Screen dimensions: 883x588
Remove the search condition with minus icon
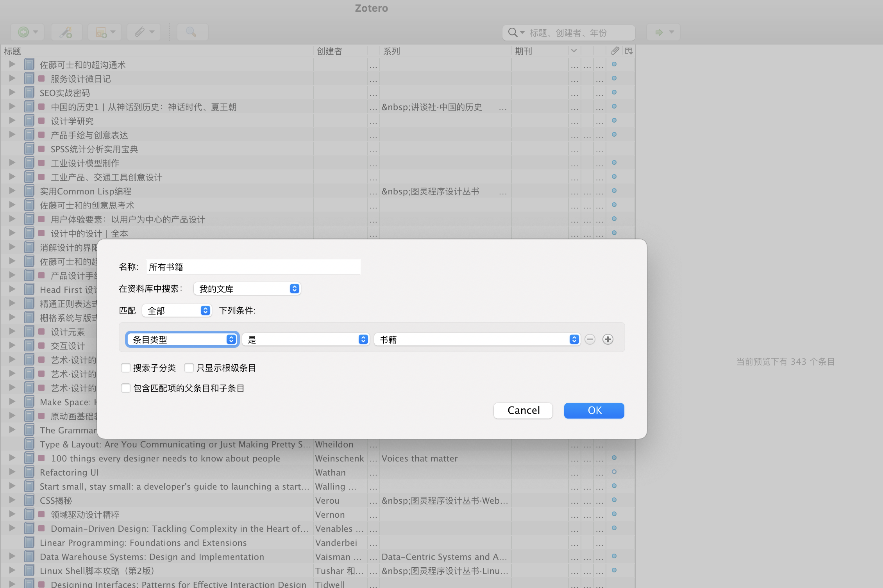tap(590, 339)
